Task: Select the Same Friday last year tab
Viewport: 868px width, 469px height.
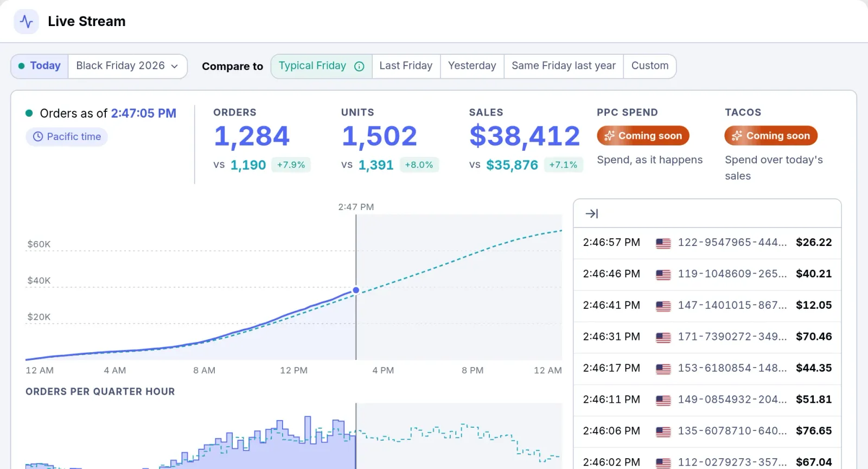Action: pyautogui.click(x=564, y=66)
